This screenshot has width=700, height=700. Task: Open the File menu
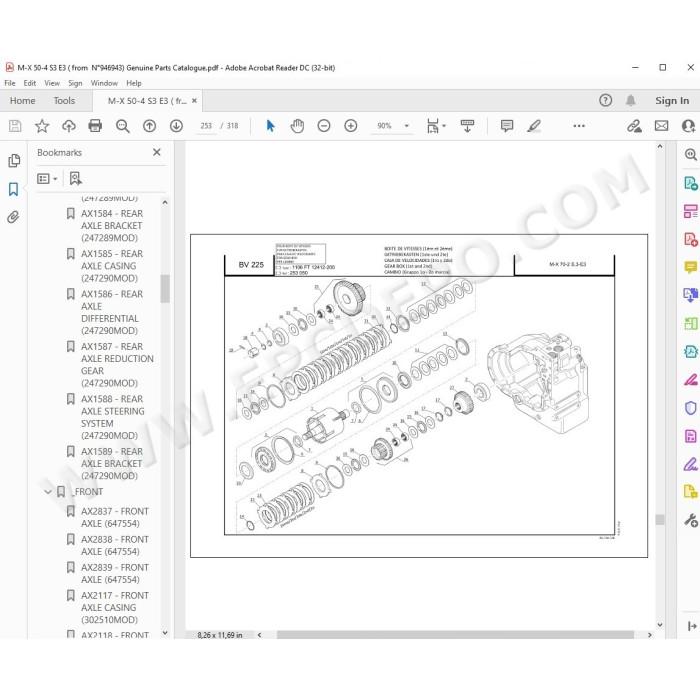[x=10, y=83]
